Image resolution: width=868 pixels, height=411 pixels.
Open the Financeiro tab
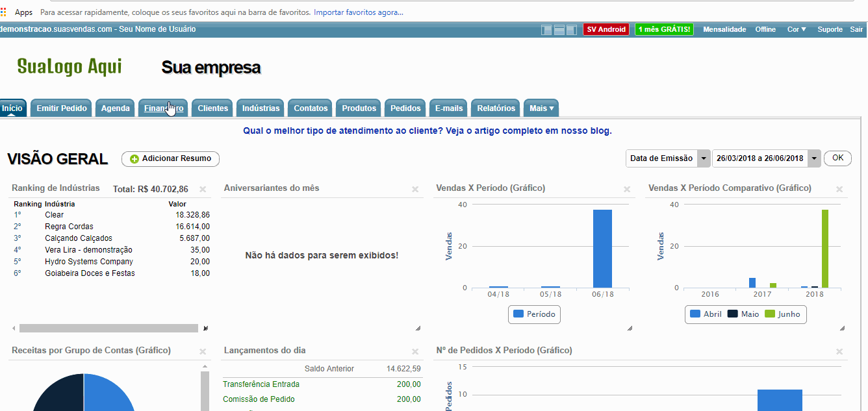[x=164, y=108]
